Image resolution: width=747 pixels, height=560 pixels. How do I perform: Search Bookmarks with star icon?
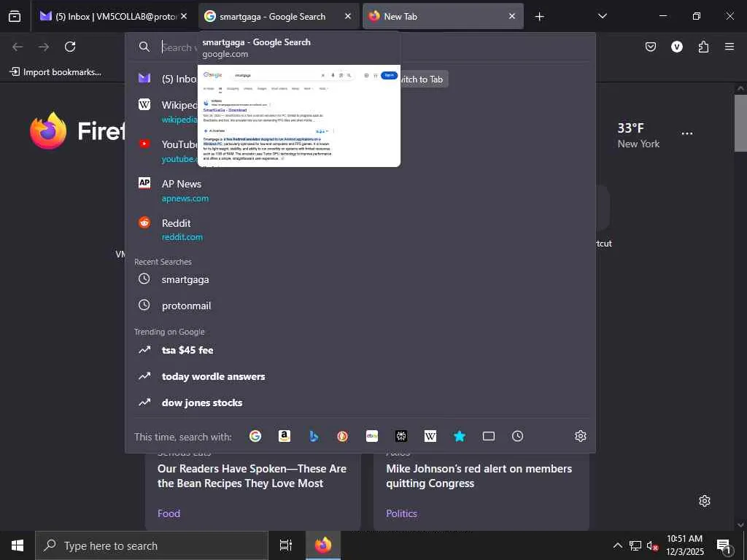click(460, 436)
